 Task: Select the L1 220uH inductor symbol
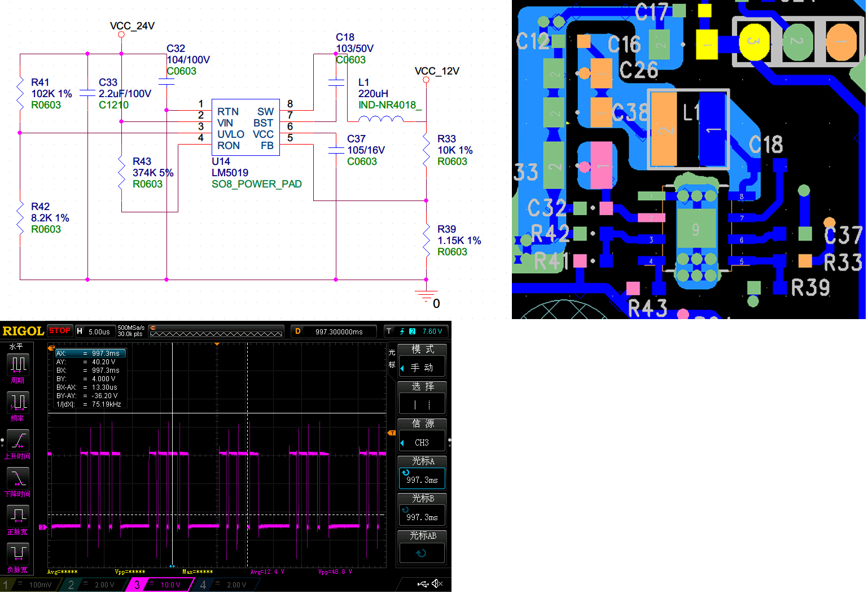[381, 119]
